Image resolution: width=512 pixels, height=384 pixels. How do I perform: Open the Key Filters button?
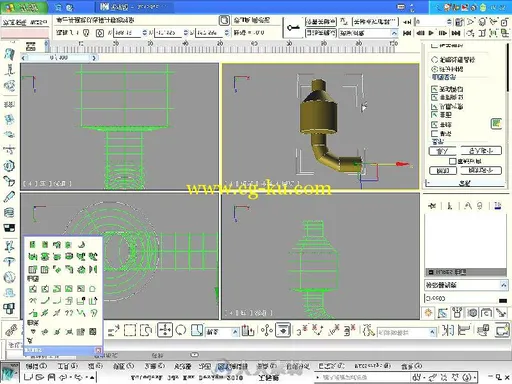[x=375, y=22]
